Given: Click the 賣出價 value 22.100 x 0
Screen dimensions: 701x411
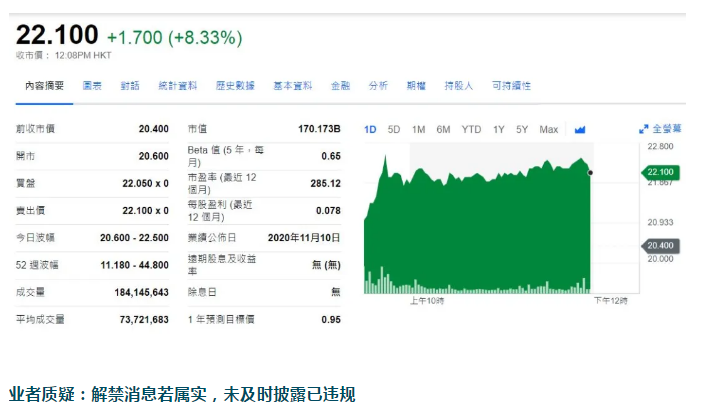Looking at the screenshot, I should click(145, 211).
